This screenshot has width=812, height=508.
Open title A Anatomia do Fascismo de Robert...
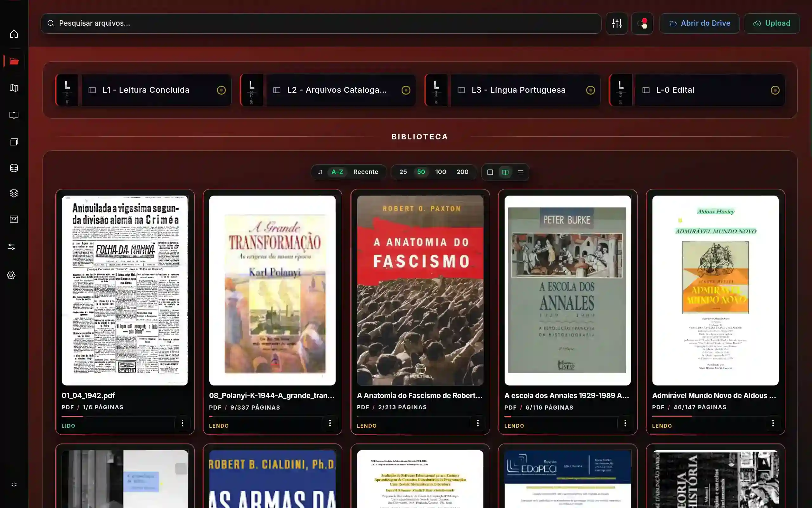[420, 396]
